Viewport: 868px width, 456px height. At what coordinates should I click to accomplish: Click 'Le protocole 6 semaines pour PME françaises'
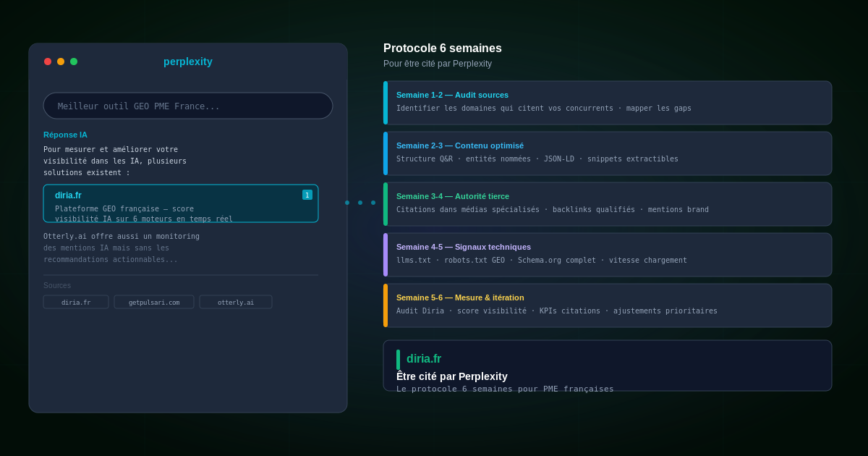tap(505, 389)
